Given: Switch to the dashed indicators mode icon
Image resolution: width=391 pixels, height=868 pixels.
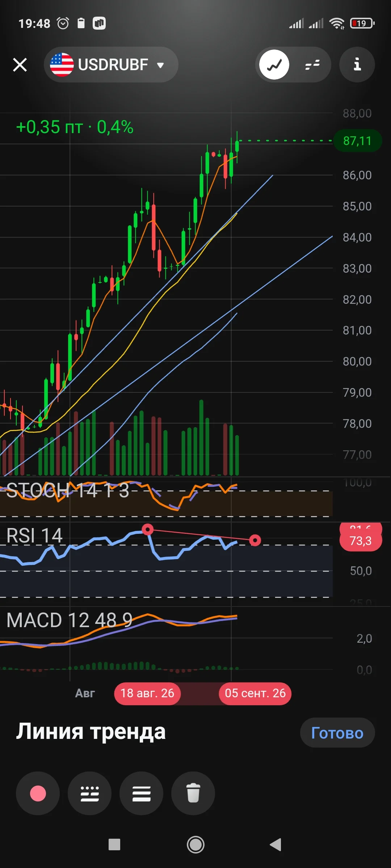Looking at the screenshot, I should (x=312, y=65).
